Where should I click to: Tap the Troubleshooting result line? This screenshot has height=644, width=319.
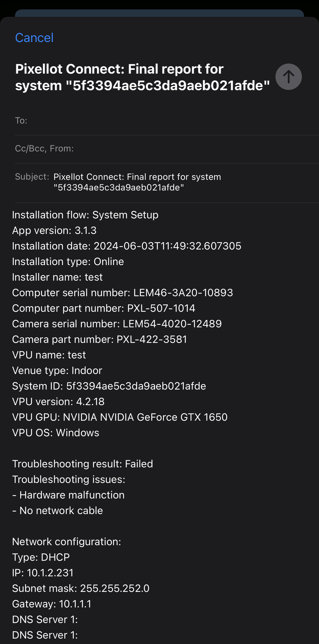click(83, 463)
